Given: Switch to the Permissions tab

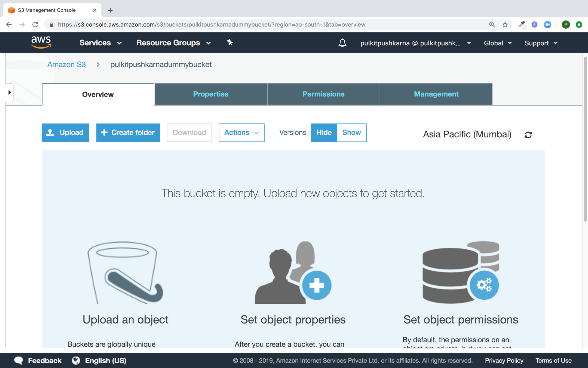Looking at the screenshot, I should tap(323, 94).
